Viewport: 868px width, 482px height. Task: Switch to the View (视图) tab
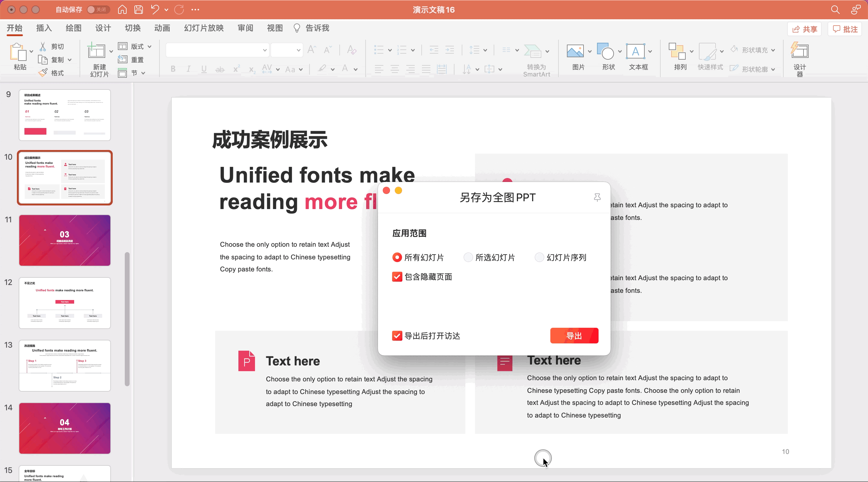[275, 28]
